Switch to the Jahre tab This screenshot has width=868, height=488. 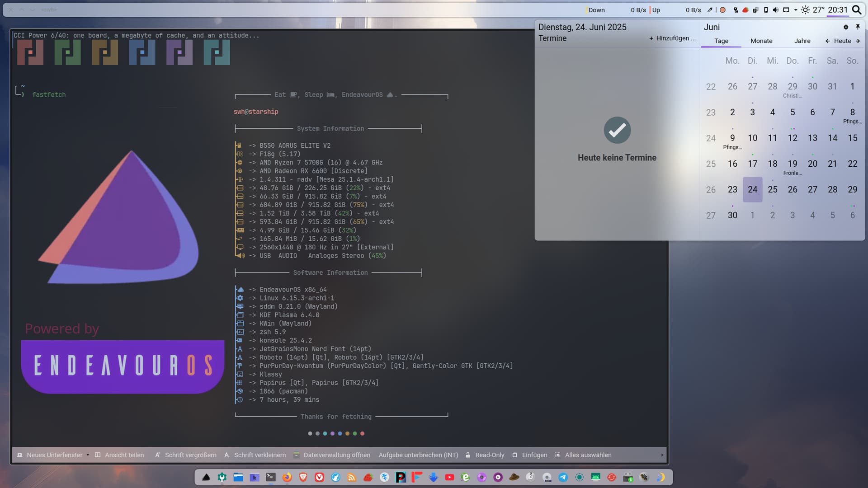pyautogui.click(x=802, y=41)
